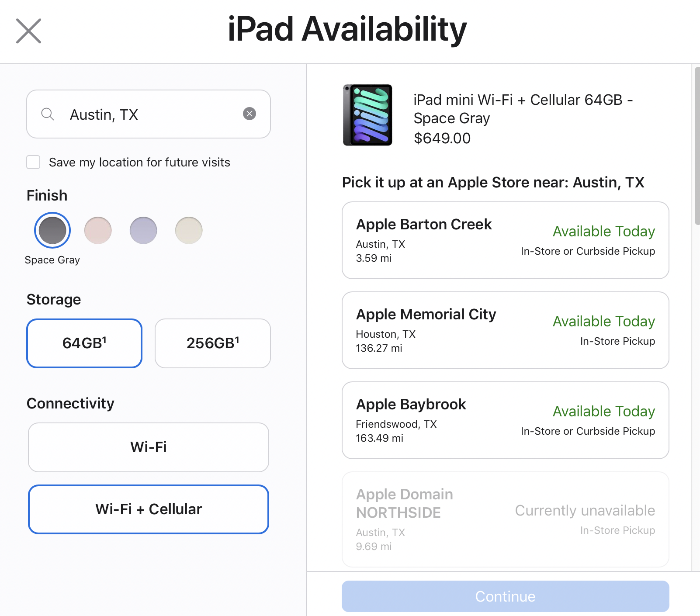The height and width of the screenshot is (616, 700).
Task: Select 64GB storage option
Action: 84,343
